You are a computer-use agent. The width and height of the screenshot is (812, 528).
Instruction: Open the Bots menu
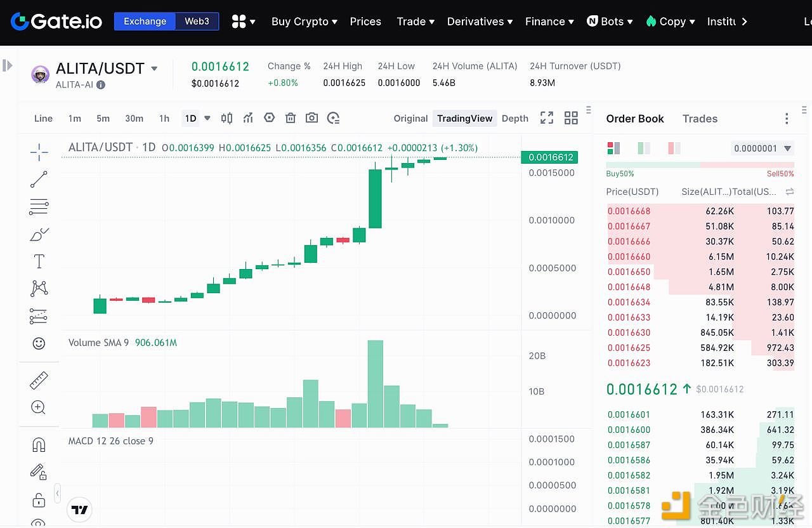tap(610, 22)
